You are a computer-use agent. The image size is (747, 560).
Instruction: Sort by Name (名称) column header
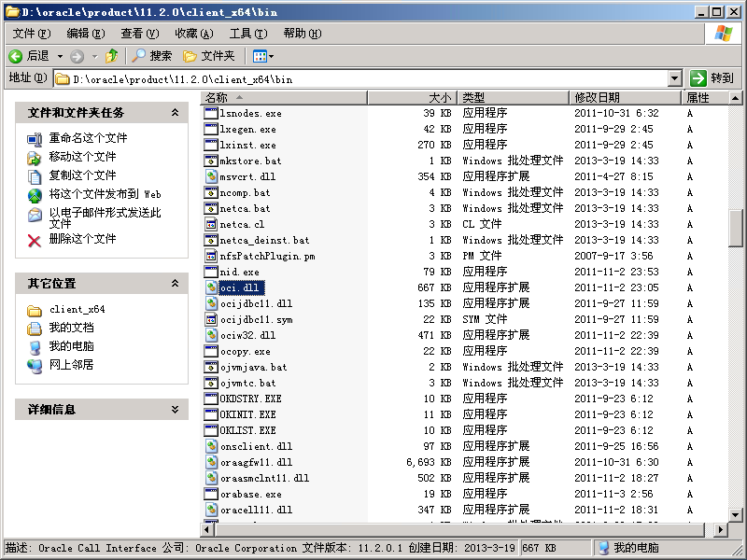tap(284, 98)
